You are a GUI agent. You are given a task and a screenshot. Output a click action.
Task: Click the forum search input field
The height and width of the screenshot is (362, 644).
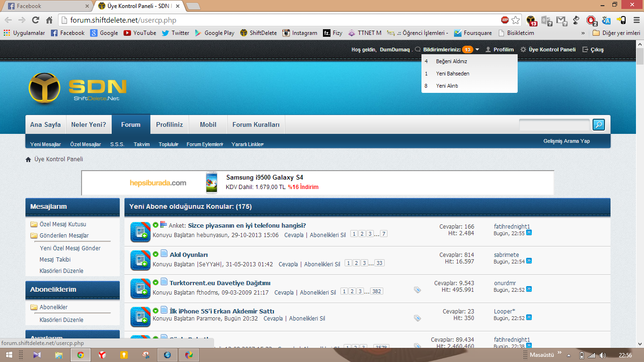[554, 124]
